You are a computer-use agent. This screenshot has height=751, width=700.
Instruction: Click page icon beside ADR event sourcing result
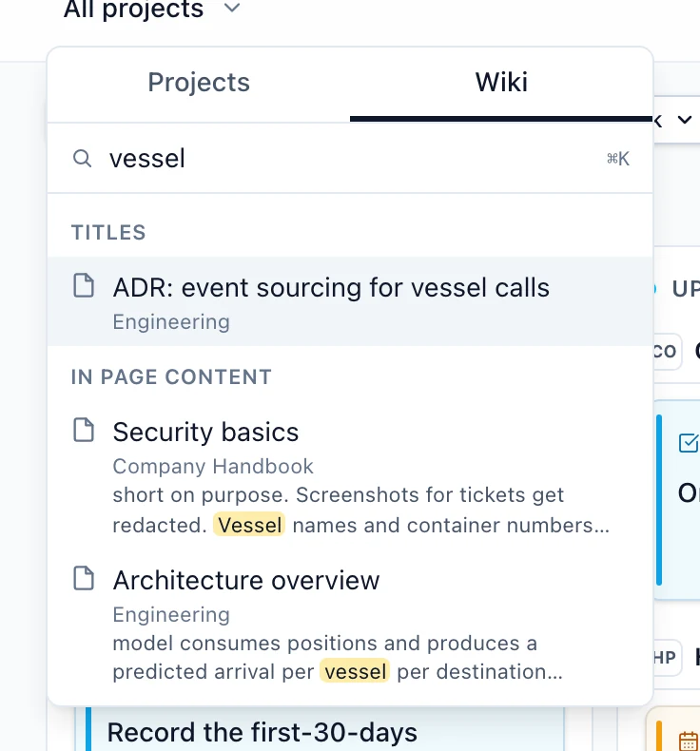click(84, 286)
